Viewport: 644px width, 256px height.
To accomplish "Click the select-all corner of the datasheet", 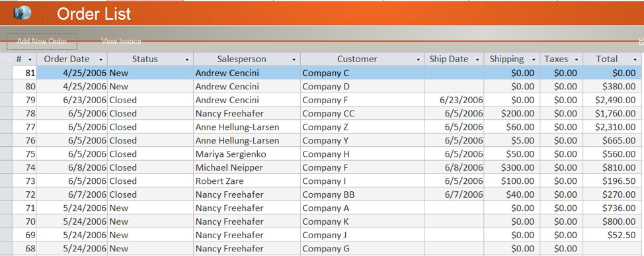I will [6, 59].
